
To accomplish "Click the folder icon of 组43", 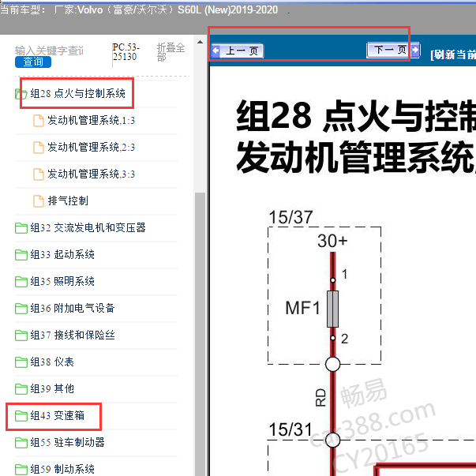I will pos(21,415).
